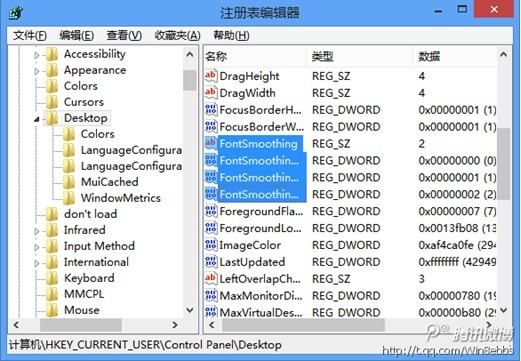Click the DWORD icon for ForegroundFla...
521x361 pixels.
click(211, 211)
